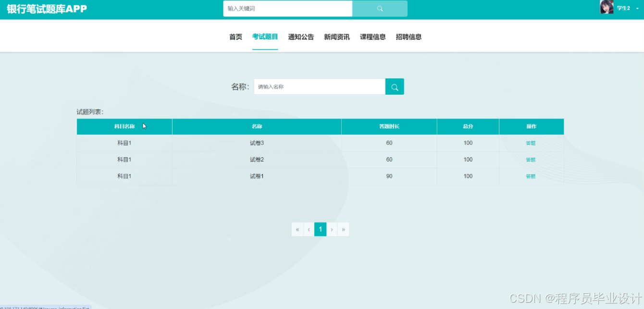
Task: Click the 输入关键词 search box
Action: click(287, 8)
